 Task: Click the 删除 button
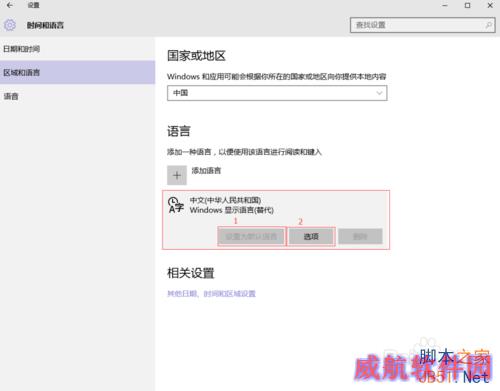[x=360, y=237]
